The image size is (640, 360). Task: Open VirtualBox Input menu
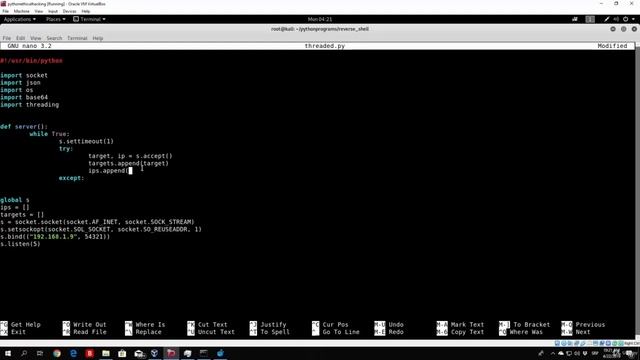[x=53, y=11]
